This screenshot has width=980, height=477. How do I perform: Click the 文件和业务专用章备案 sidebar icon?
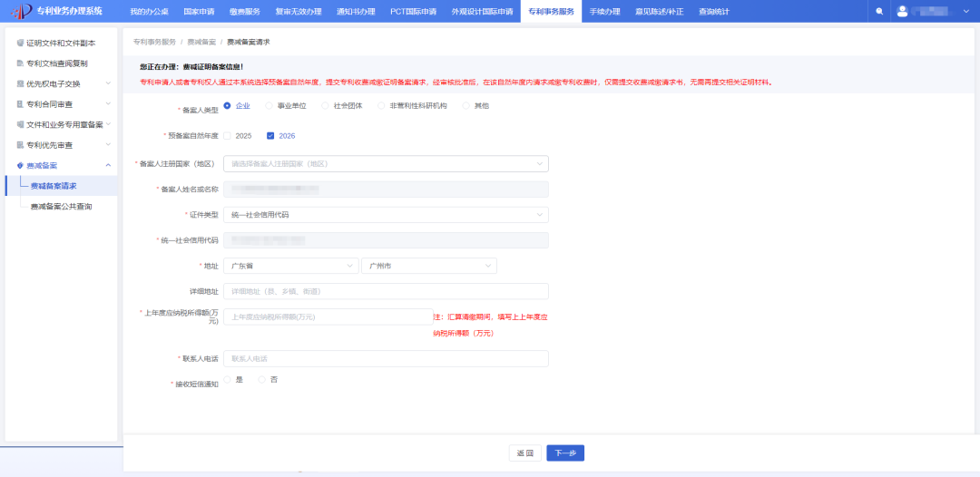tap(20, 124)
